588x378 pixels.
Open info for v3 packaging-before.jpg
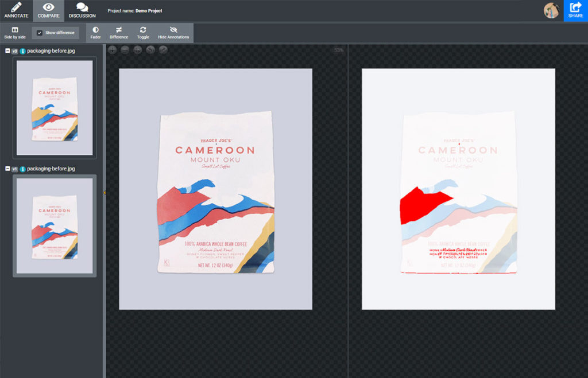22,51
